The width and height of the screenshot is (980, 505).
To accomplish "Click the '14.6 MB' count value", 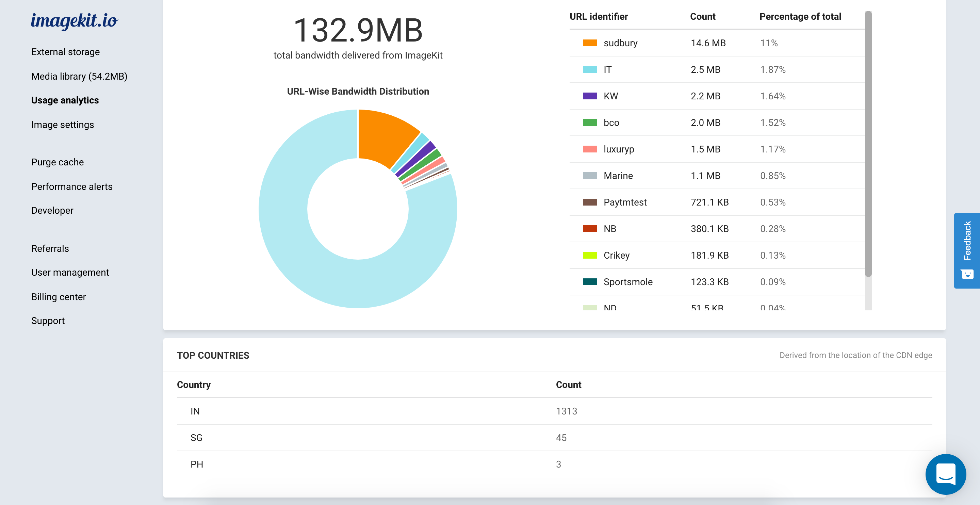I will [708, 43].
